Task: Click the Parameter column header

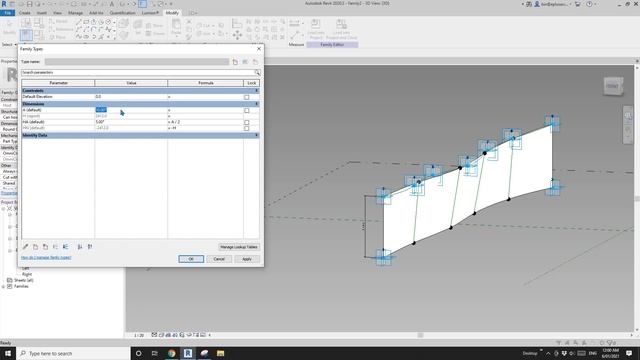Action: 58,83
